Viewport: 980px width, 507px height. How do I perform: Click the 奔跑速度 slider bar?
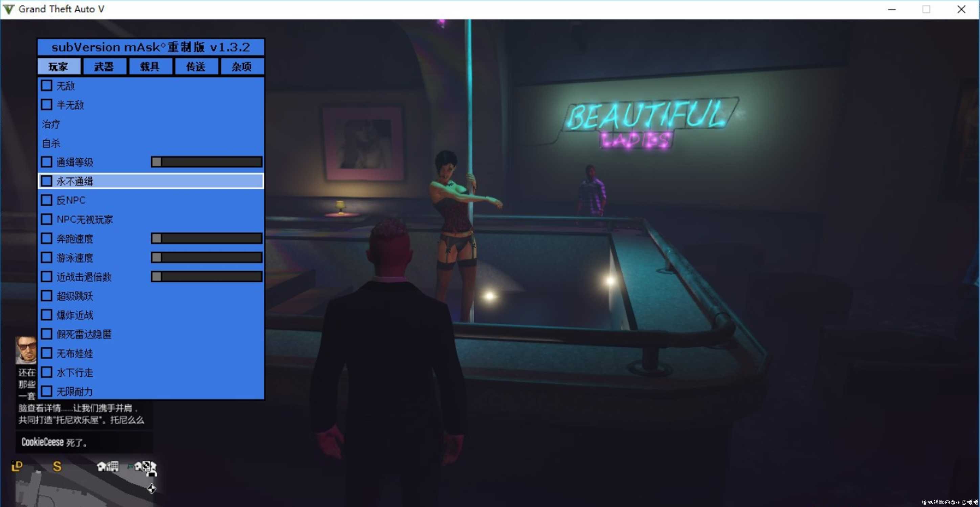[x=206, y=239]
